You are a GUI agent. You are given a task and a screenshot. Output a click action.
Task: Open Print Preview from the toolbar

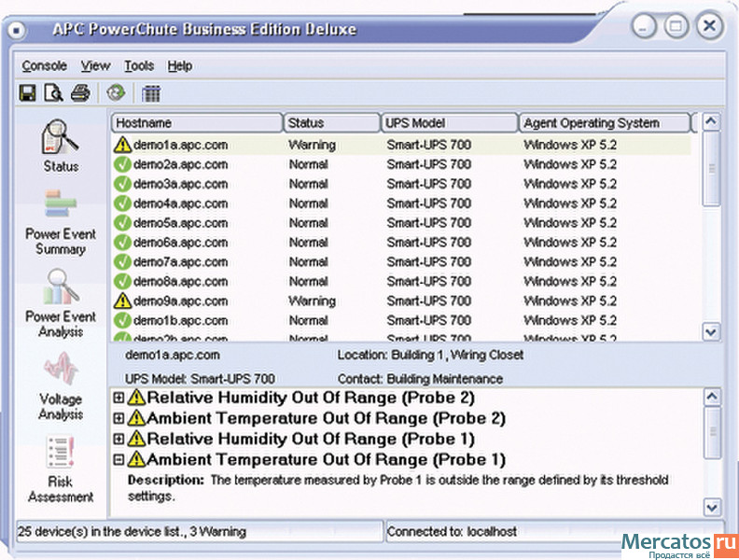coord(54,92)
